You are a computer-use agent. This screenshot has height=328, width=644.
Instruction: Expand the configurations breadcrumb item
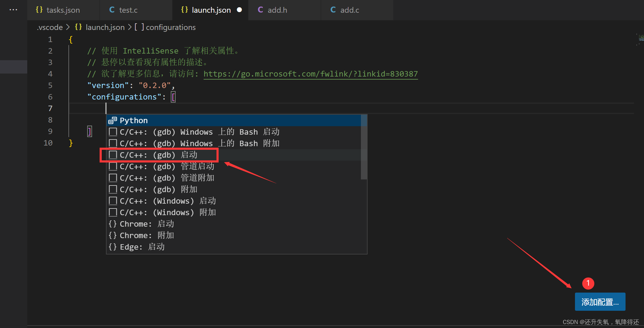[x=170, y=27]
